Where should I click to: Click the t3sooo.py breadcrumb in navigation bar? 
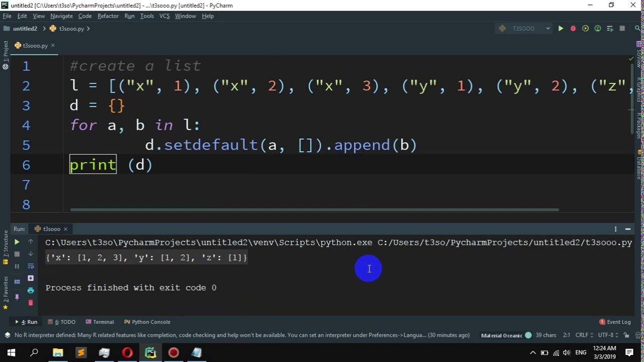pyautogui.click(x=67, y=29)
